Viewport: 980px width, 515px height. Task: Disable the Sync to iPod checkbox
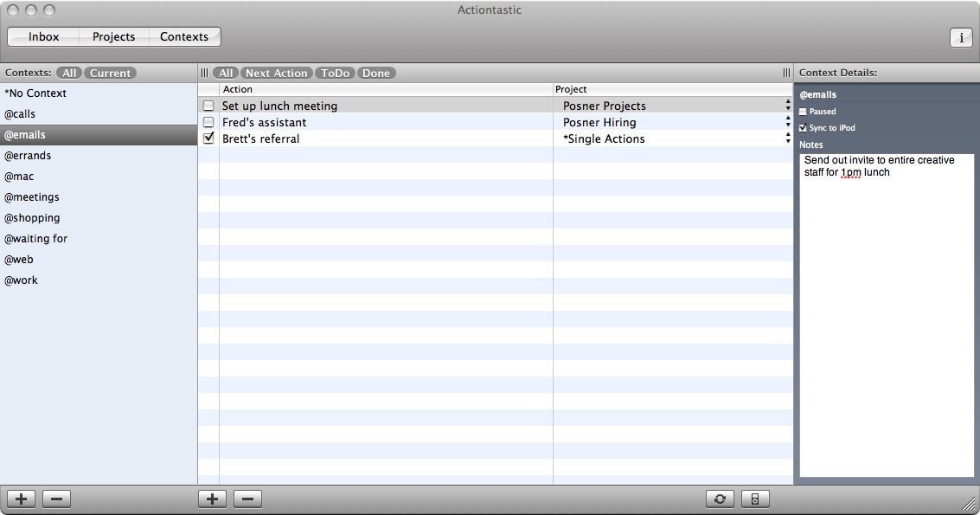[x=803, y=128]
